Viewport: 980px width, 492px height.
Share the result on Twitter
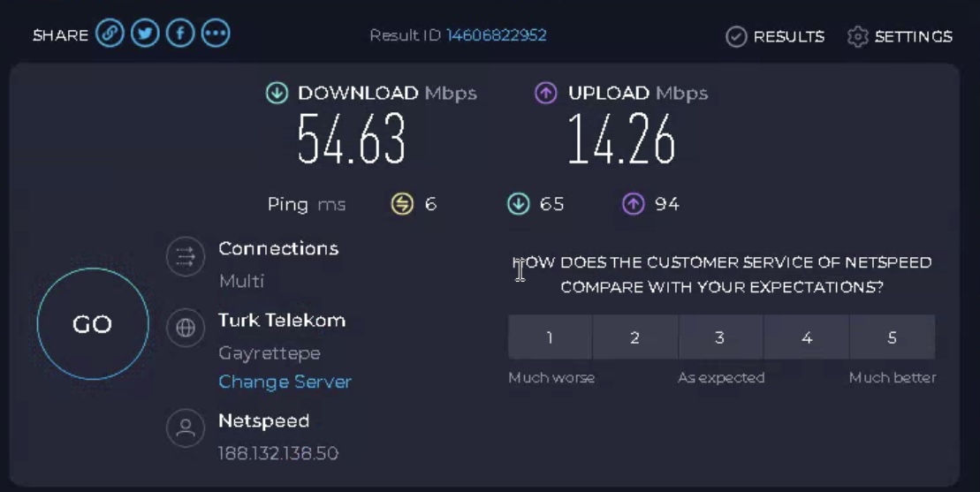point(145,34)
